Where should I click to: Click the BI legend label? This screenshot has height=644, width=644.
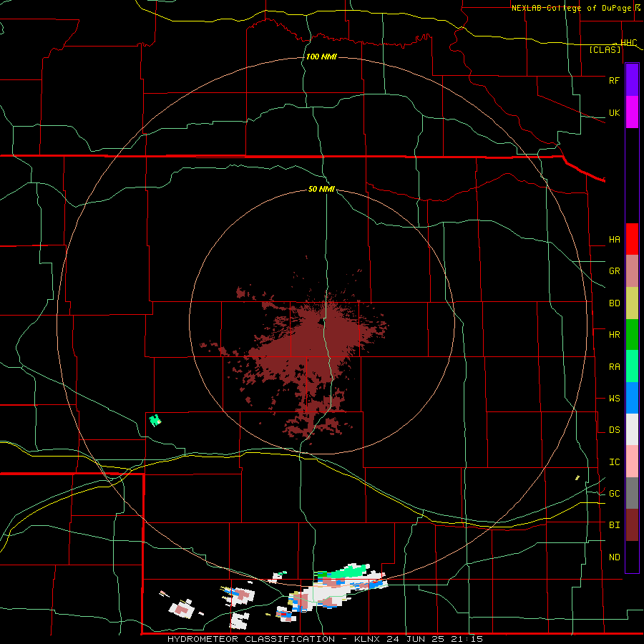pos(614,525)
